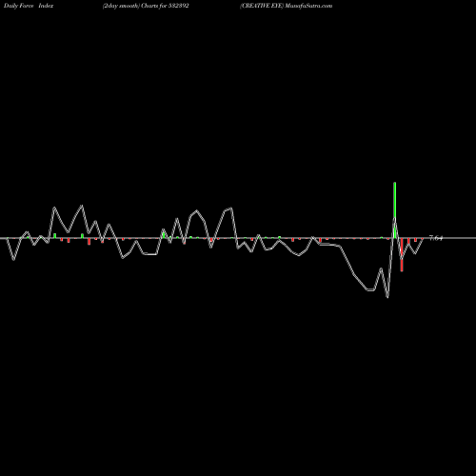Click the '(CREATIVE EYE) MunafaSutra.com' label
Screen dimensions: 476x476
[286, 6]
